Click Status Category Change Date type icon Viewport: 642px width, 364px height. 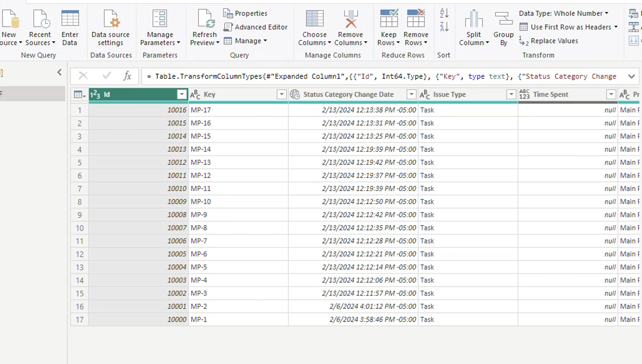295,95
